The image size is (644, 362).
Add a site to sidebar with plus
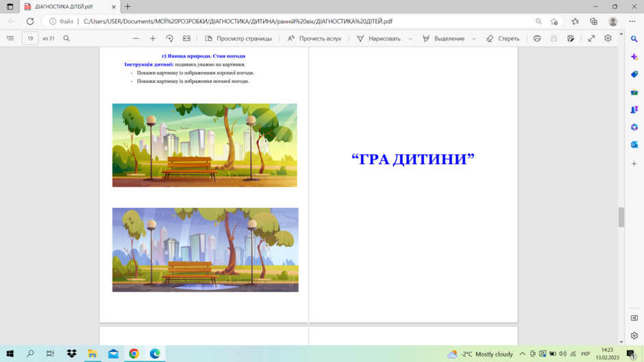click(x=634, y=164)
